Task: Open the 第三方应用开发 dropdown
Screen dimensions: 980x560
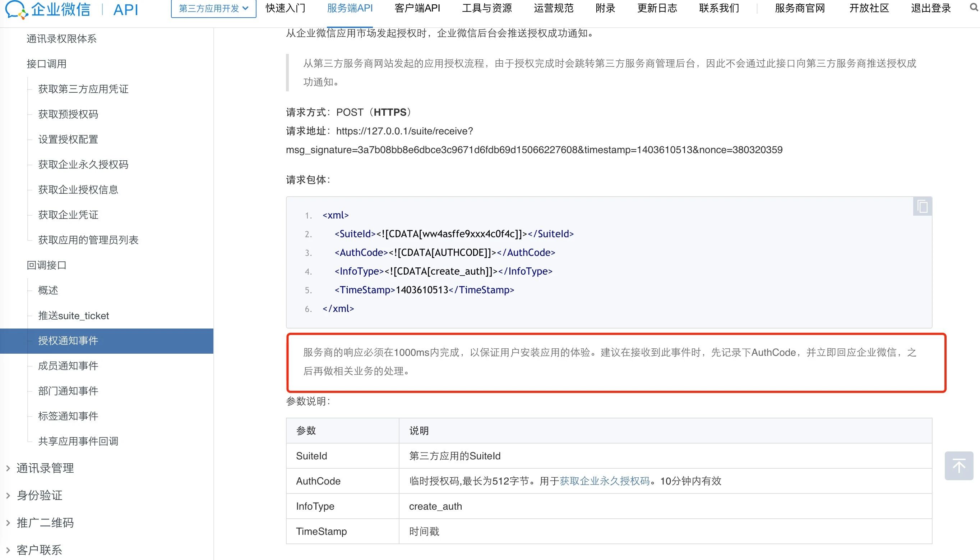Action: (213, 9)
